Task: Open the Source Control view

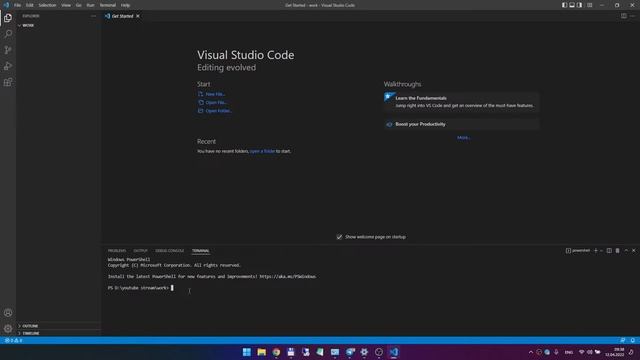Action: pyautogui.click(x=8, y=50)
